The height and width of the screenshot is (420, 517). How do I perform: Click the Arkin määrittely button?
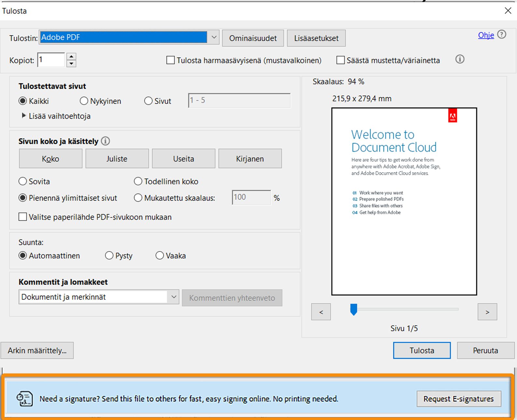click(x=37, y=350)
